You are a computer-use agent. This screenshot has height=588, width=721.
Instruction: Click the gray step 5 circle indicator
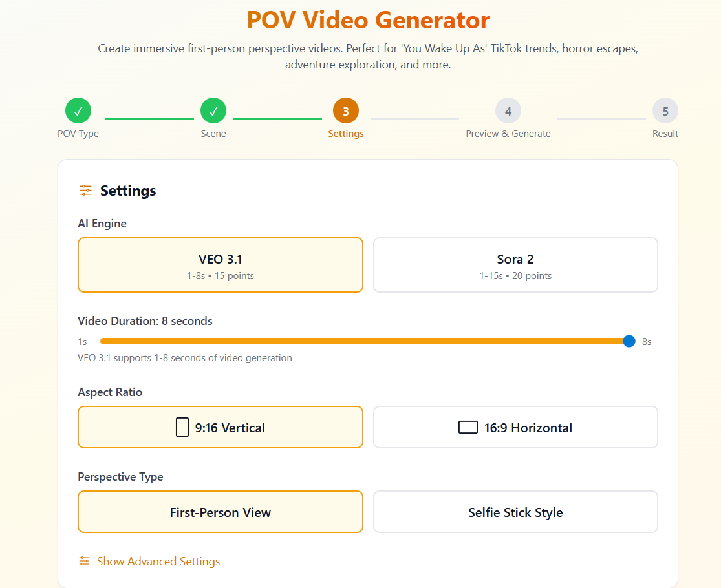(665, 110)
